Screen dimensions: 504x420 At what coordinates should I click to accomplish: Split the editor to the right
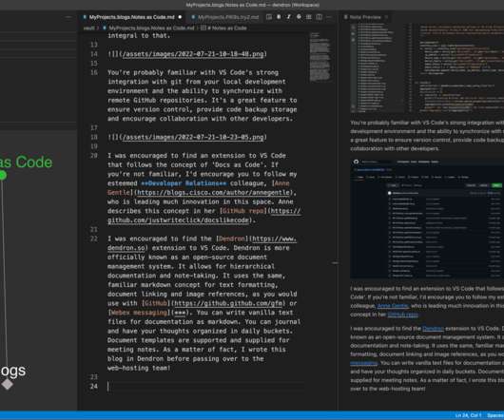point(319,17)
